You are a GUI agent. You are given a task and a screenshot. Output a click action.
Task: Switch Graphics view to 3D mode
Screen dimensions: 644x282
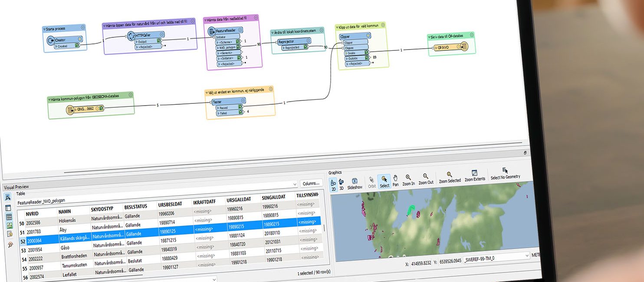(341, 185)
